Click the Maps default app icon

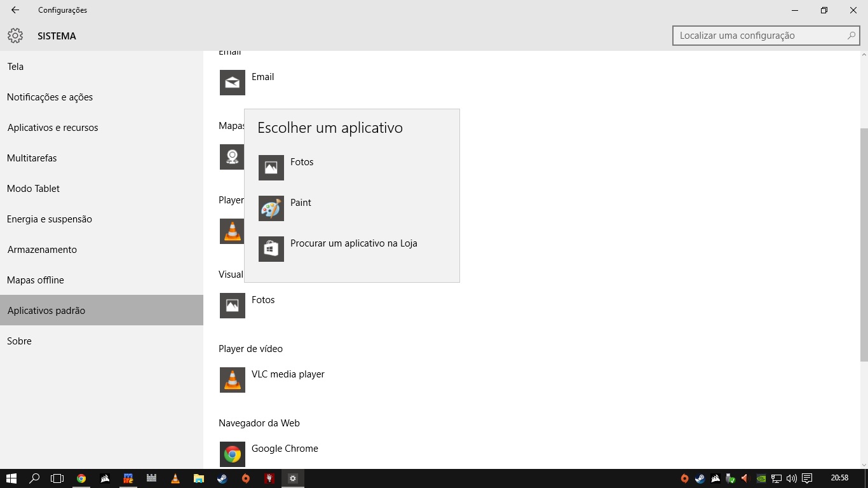point(232,157)
